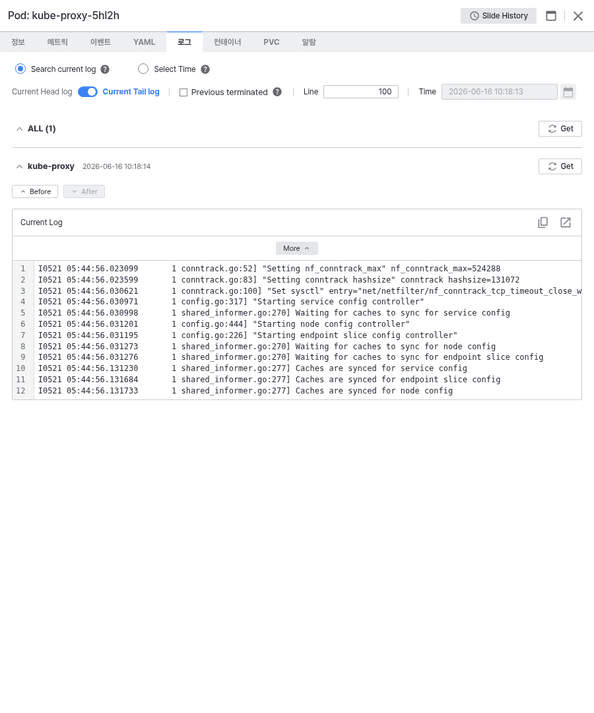This screenshot has height=713, width=594.
Task: Close the pod panel with X icon
Action: (578, 16)
